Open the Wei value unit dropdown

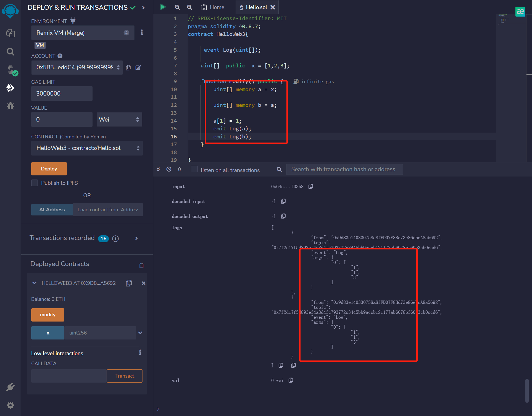pos(119,120)
